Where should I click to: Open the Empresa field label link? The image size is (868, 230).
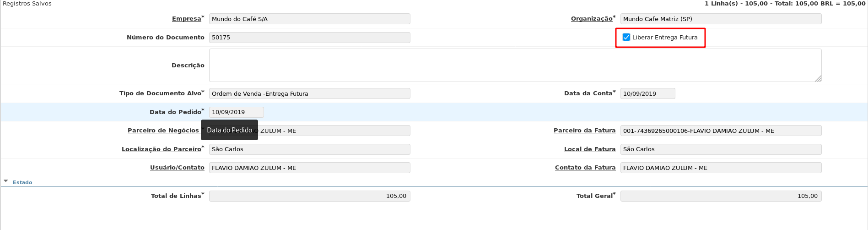(186, 19)
